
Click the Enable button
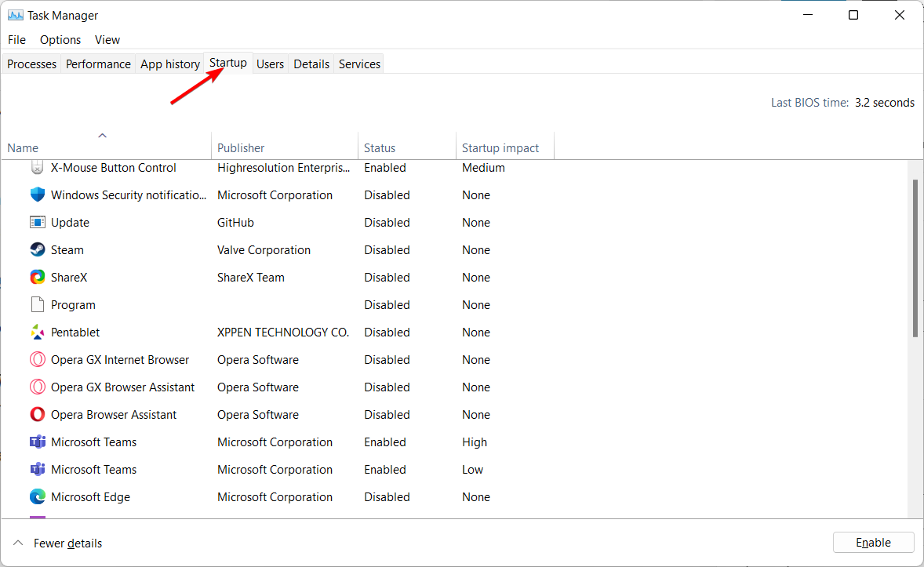(x=873, y=542)
